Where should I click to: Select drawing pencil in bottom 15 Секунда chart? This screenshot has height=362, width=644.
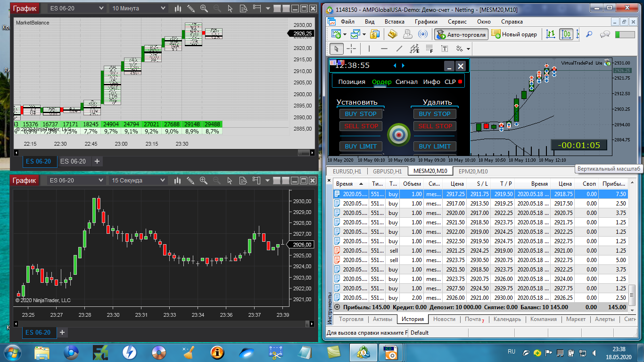click(x=191, y=181)
